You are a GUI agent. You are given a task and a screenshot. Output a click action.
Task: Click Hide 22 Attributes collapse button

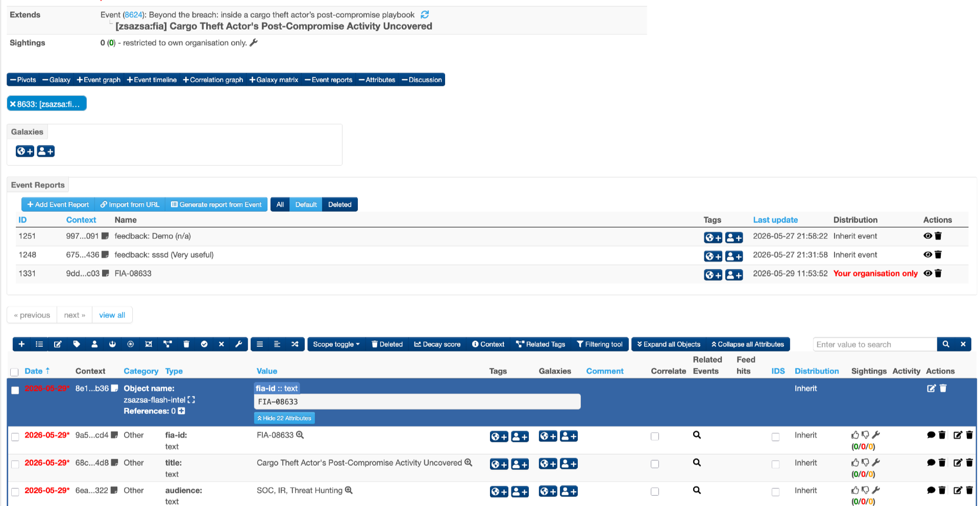click(284, 418)
